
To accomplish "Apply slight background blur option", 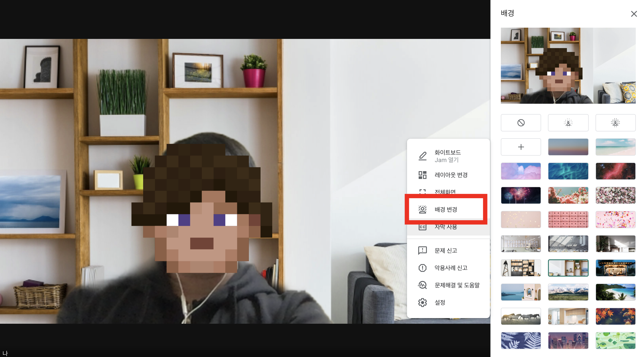I will point(568,123).
